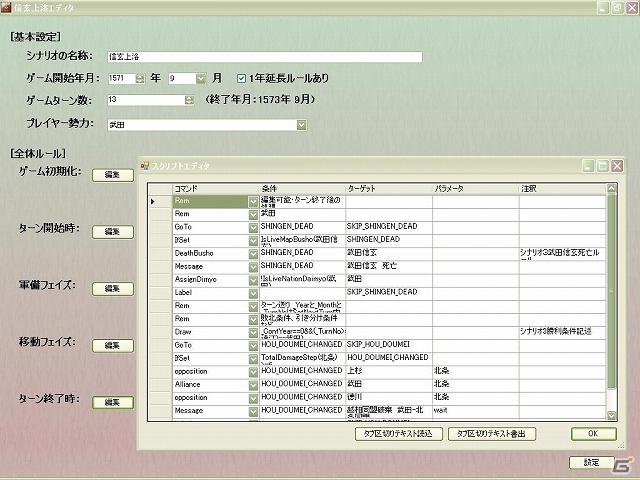Open command dropdown in DeathBusho row

point(253,253)
